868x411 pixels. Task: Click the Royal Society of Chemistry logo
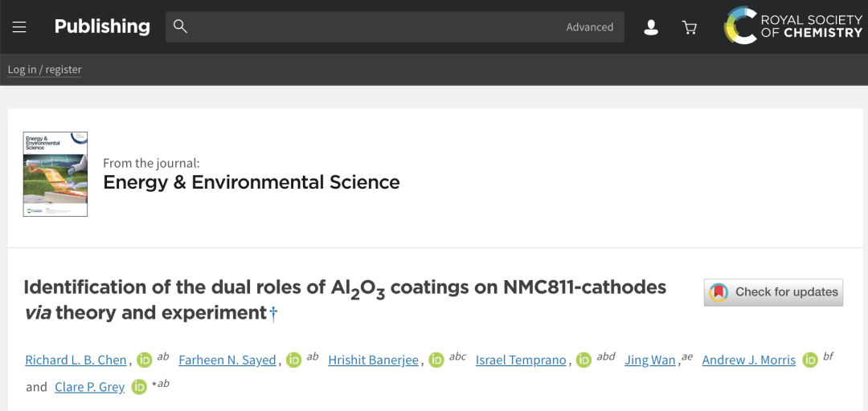click(792, 26)
